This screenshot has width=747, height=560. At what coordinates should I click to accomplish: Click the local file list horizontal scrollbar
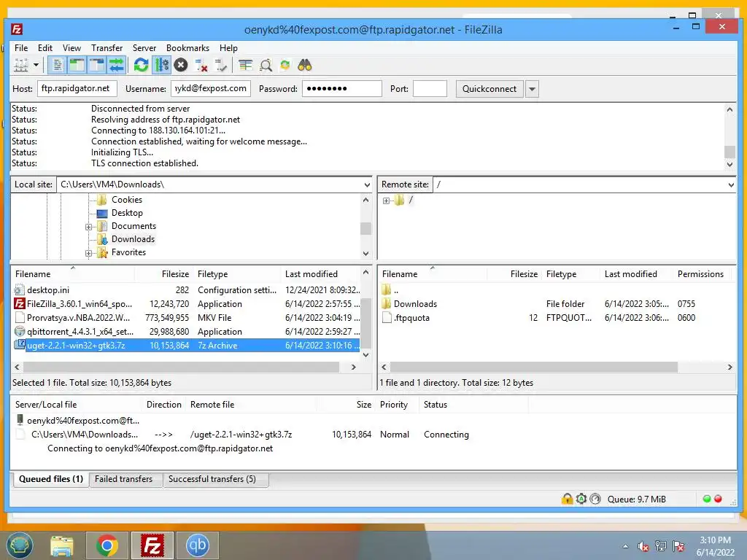(181, 367)
